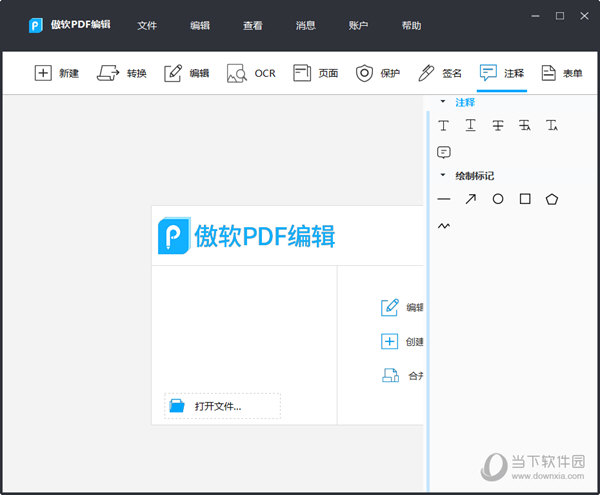Select the 编辑 (Edit) toolbar icon
This screenshot has height=495, width=600.
[x=173, y=73]
